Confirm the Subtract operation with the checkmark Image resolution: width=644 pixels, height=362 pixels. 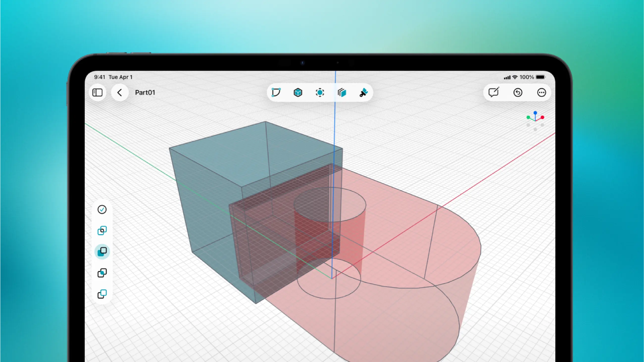click(102, 209)
